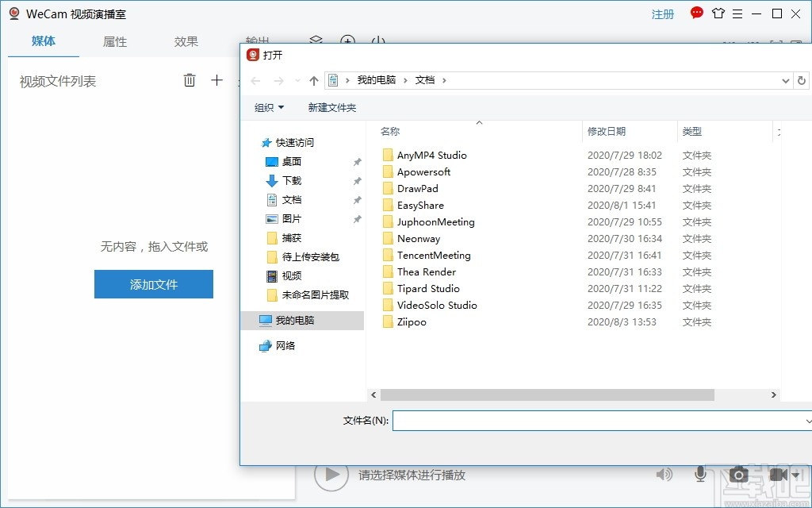Select 待上传安装包 folder in sidebar
The width and height of the screenshot is (812, 508).
[x=310, y=256]
